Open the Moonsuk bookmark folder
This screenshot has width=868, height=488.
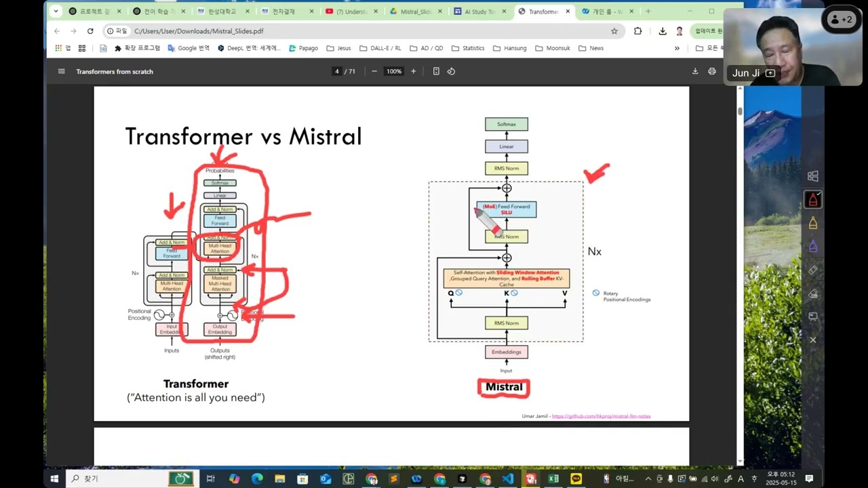click(552, 48)
